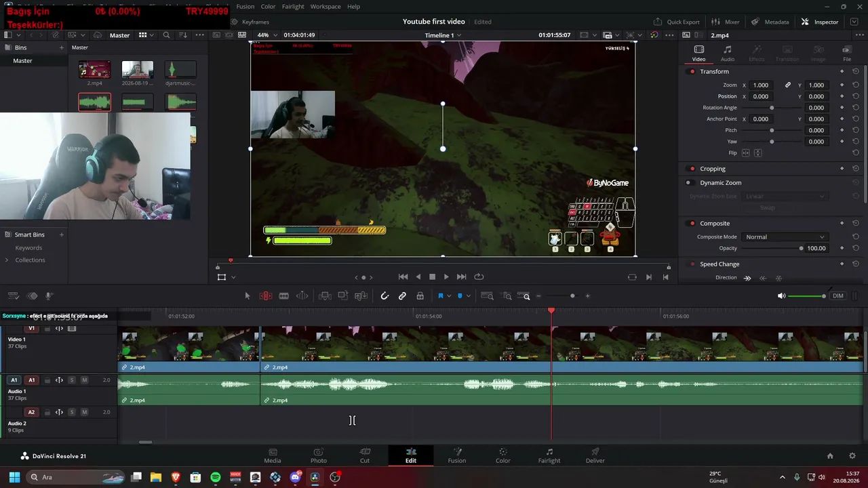
Task: Mute monitor volume speaker icon
Action: (x=781, y=296)
